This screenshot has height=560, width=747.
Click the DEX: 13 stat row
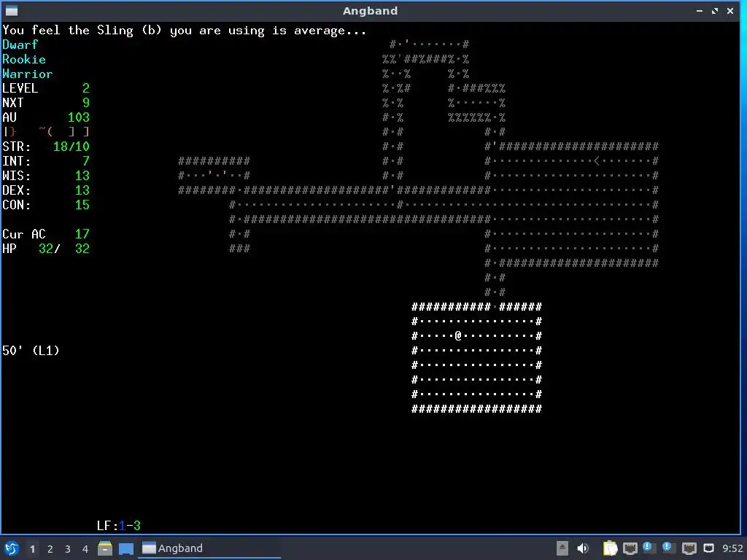(x=46, y=190)
